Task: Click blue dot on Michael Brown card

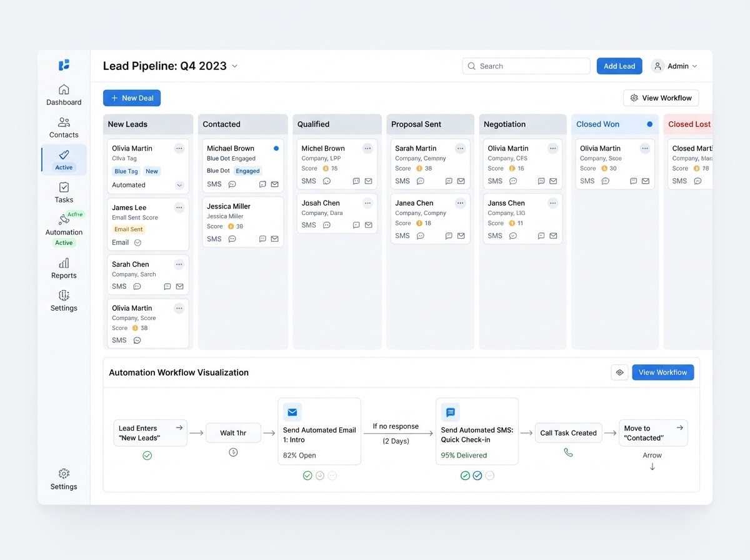Action: coord(276,148)
